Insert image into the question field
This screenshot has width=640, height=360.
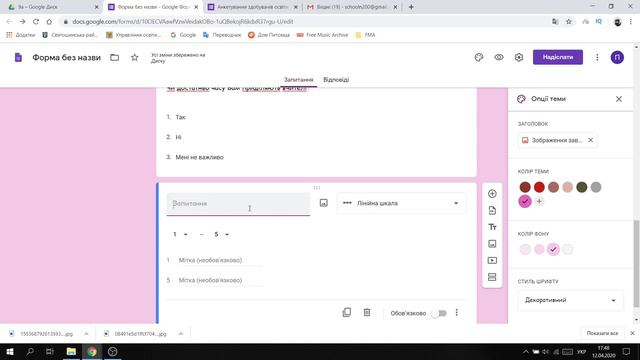tap(323, 203)
